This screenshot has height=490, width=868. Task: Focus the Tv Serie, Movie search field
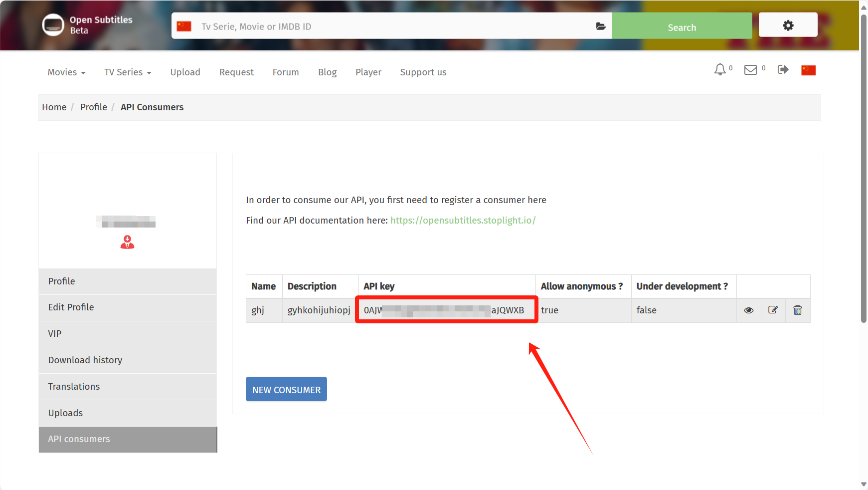394,26
